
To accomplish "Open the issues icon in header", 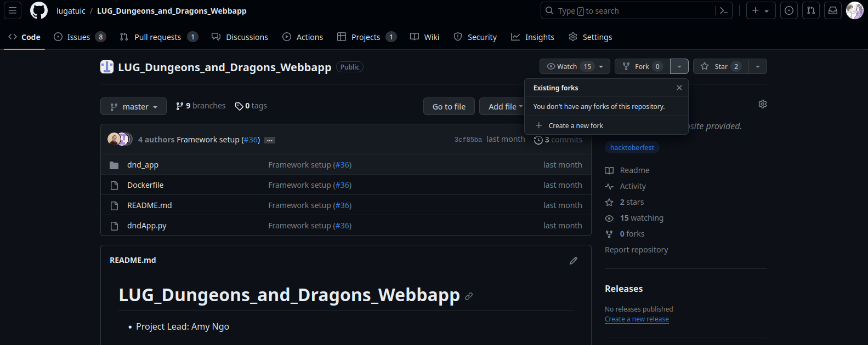I will coord(789,10).
